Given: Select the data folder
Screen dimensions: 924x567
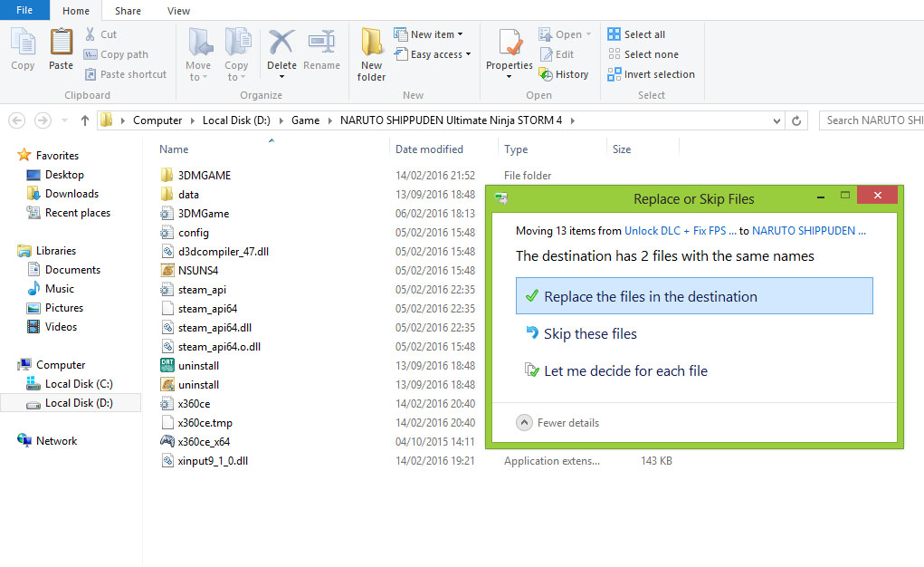Looking at the screenshot, I should tap(188, 194).
